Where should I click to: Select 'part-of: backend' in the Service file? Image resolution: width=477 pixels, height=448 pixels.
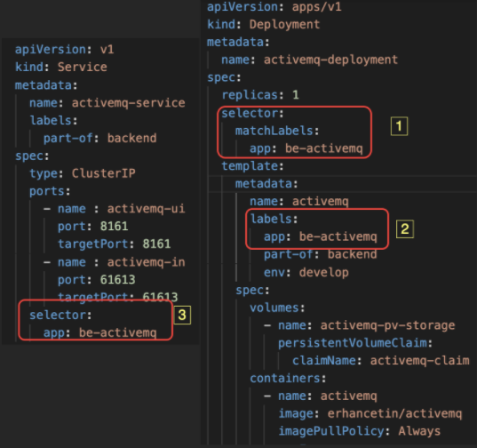coord(99,138)
